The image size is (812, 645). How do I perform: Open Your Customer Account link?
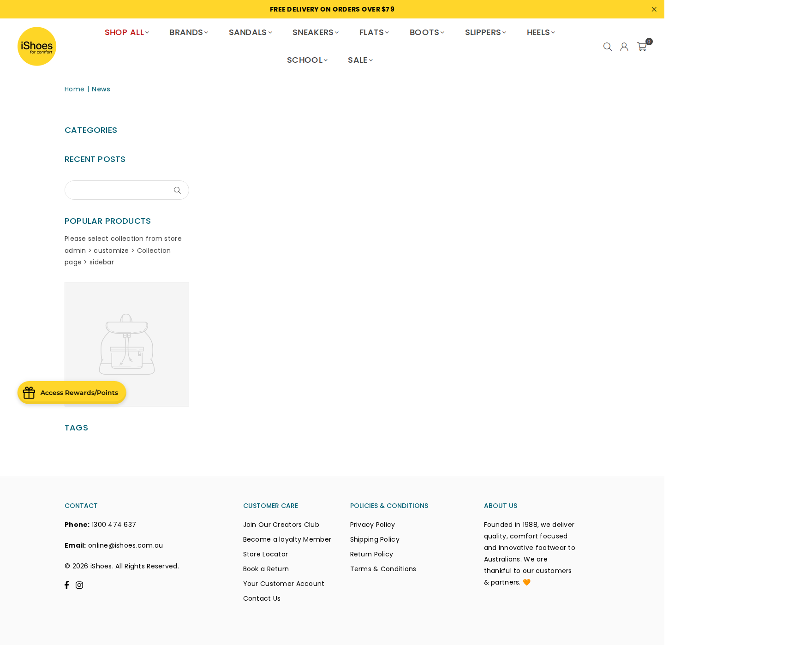pyautogui.click(x=284, y=584)
